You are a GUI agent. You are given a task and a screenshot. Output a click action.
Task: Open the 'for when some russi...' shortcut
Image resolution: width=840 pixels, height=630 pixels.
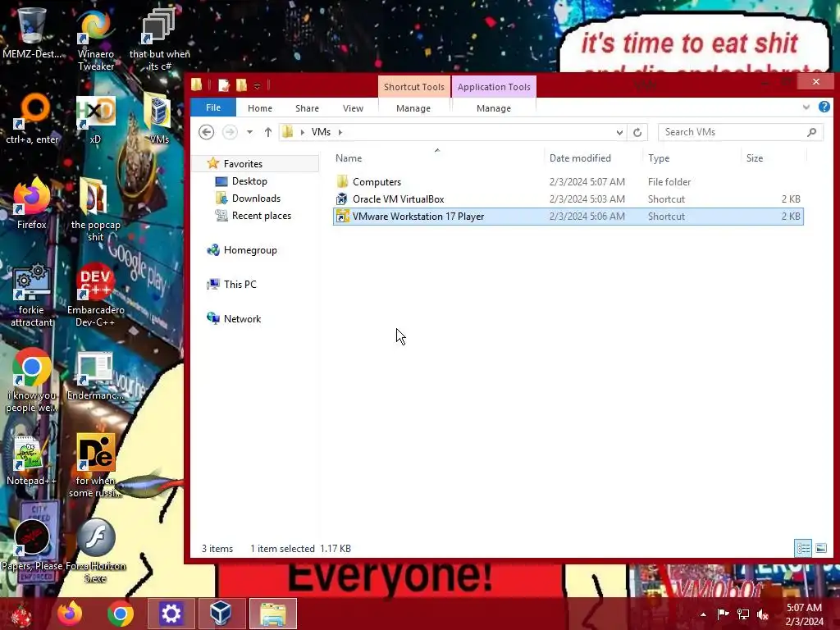95,466
